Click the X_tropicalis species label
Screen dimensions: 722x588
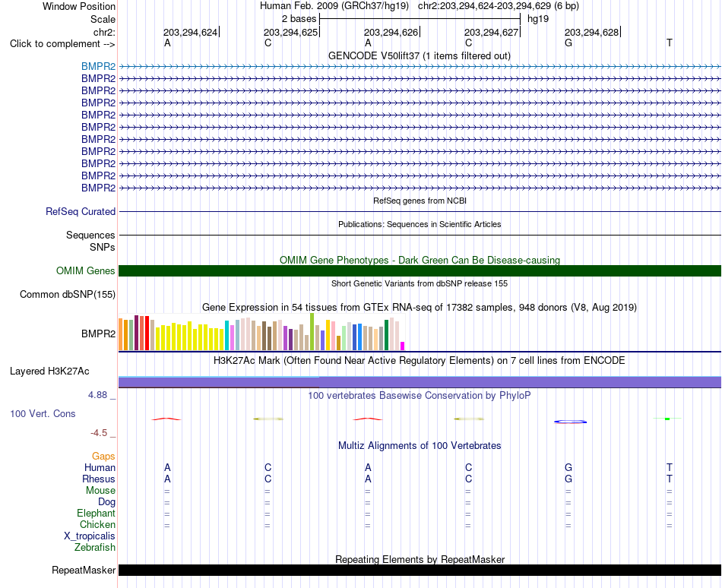coord(90,536)
